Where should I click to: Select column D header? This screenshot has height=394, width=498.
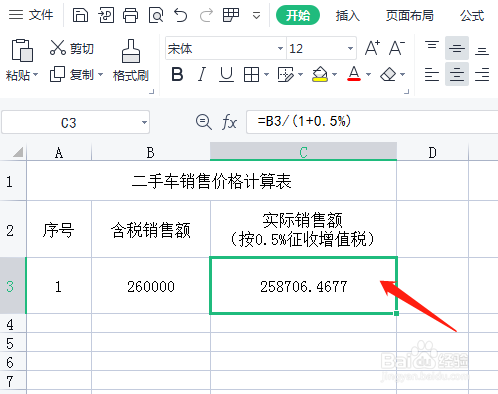[x=432, y=152]
